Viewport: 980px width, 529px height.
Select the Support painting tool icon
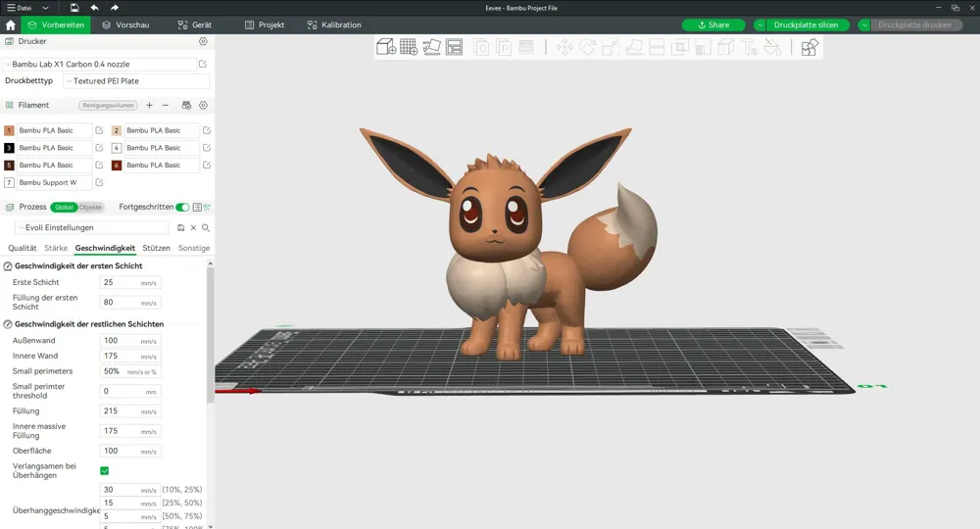[x=703, y=47]
